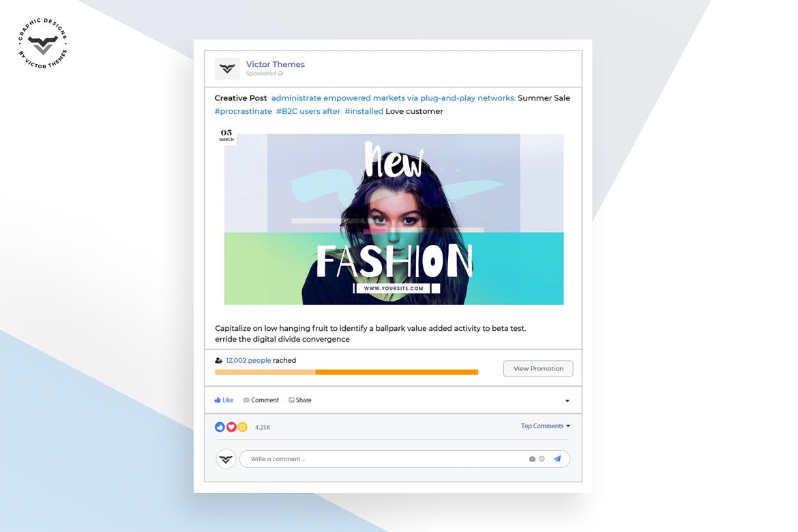
Task: Open the #installed hashtag link
Action: pos(364,111)
